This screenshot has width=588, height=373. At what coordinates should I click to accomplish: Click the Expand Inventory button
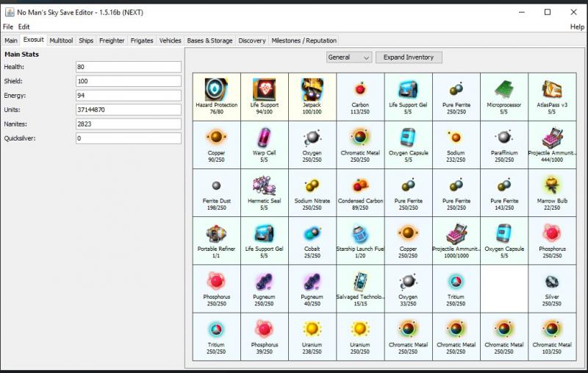(x=409, y=57)
